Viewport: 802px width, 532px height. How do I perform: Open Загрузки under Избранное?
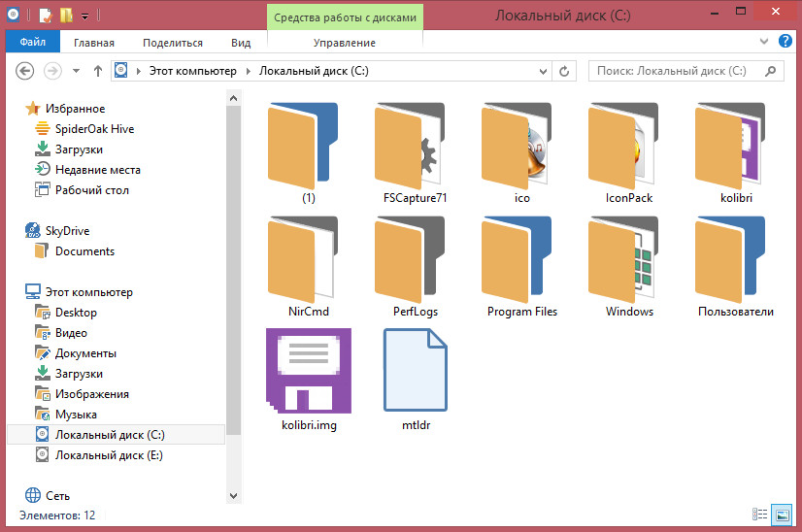coord(79,150)
